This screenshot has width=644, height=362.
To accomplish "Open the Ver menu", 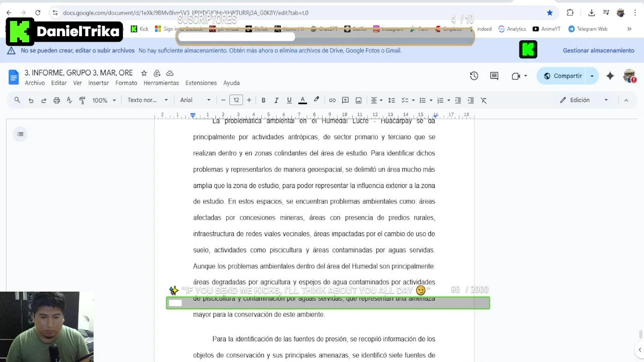I will (77, 83).
